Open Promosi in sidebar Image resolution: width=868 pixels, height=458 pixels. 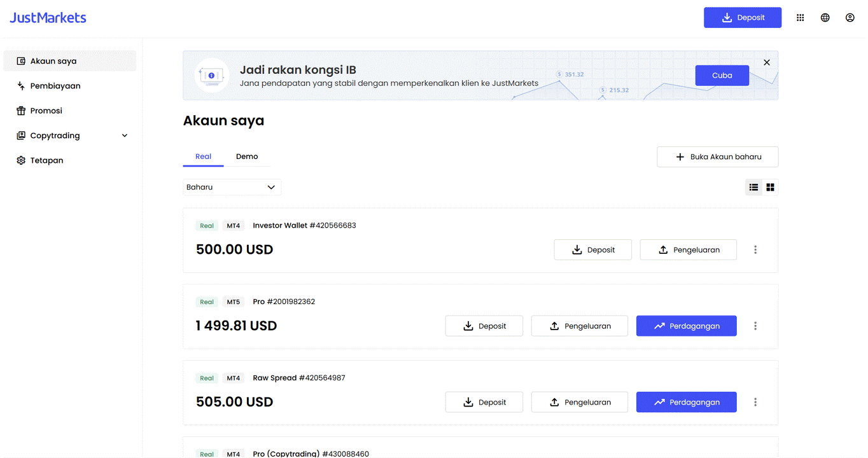click(70, 111)
